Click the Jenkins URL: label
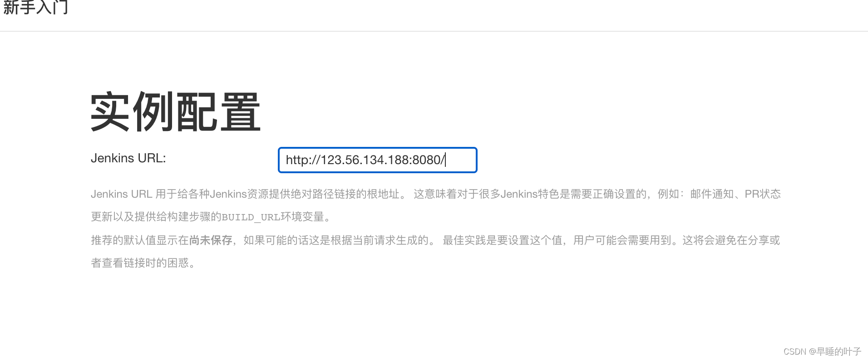Viewport: 868px width, 360px height. 128,158
